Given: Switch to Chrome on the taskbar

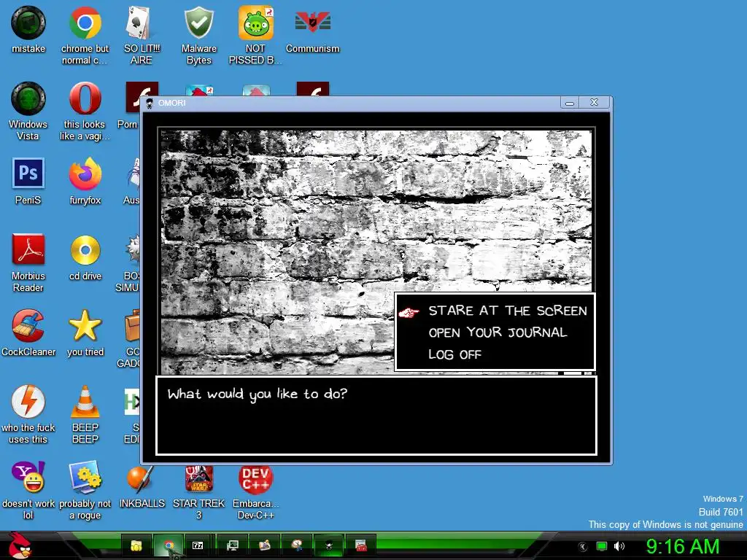Looking at the screenshot, I should [168, 545].
